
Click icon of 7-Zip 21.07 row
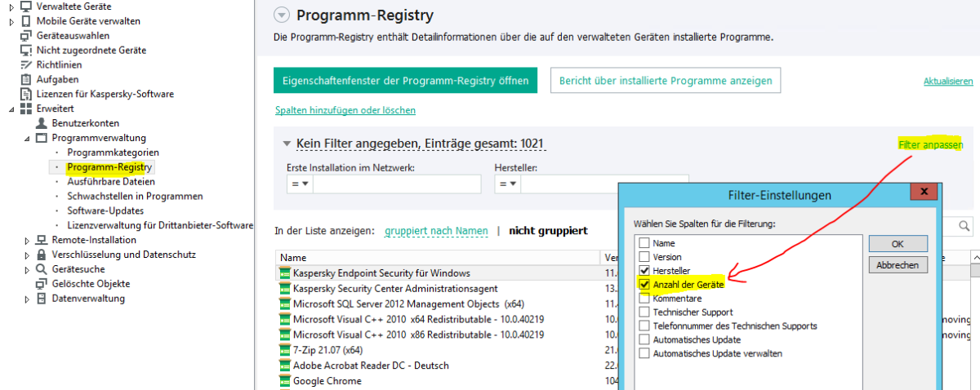tap(285, 350)
